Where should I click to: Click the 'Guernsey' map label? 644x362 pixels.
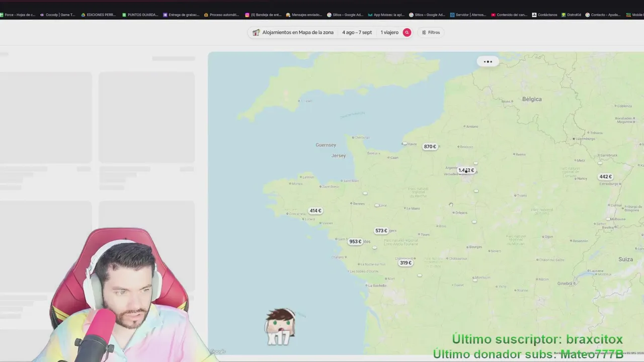click(x=326, y=145)
